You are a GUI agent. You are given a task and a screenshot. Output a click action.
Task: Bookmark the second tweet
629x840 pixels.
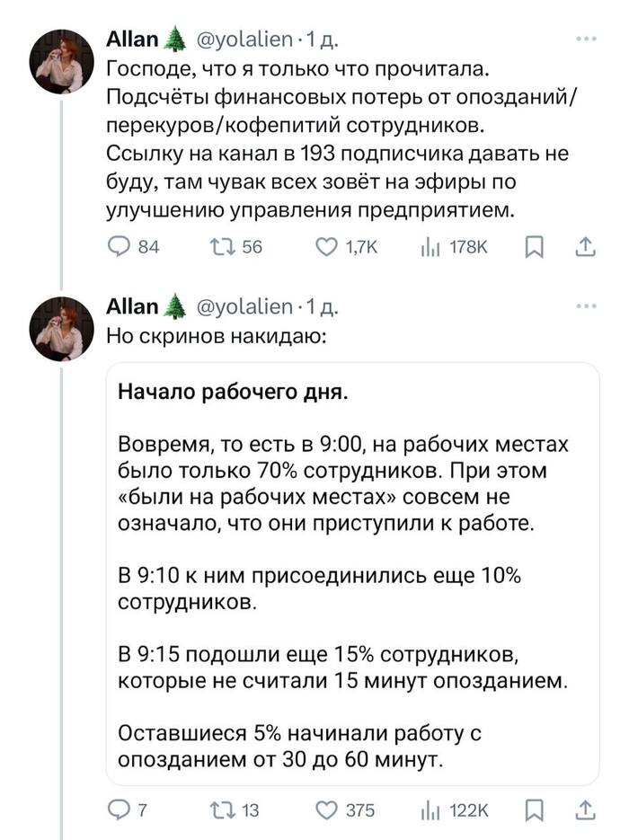pos(533,810)
